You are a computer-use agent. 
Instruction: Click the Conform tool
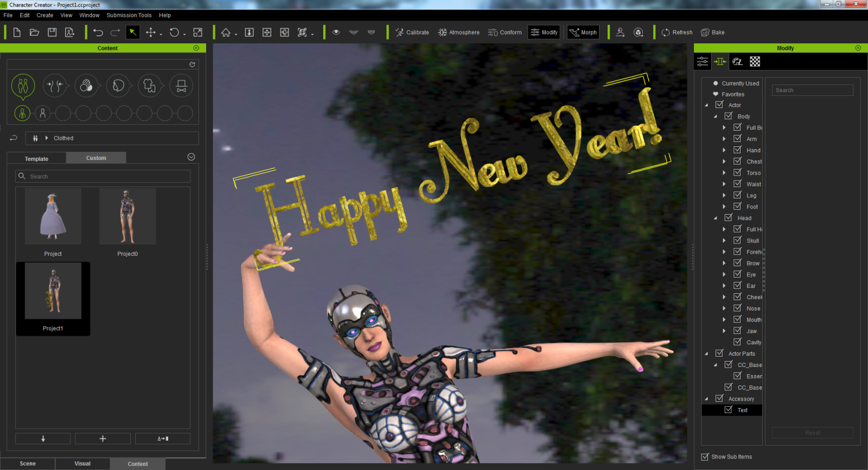pos(505,33)
